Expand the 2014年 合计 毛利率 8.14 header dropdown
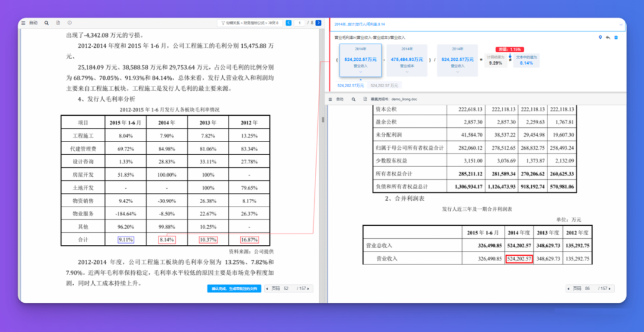 pos(621,24)
